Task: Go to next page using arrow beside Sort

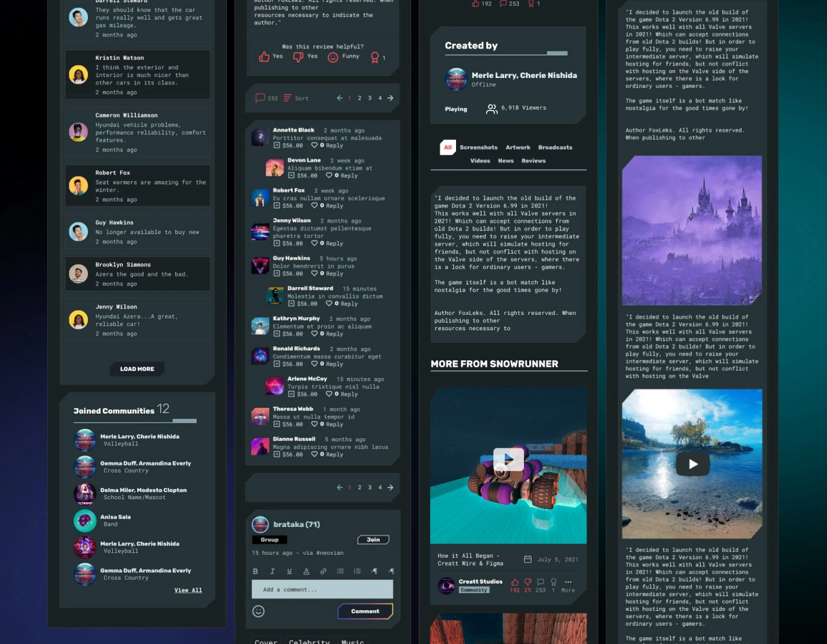Action: pyautogui.click(x=390, y=98)
